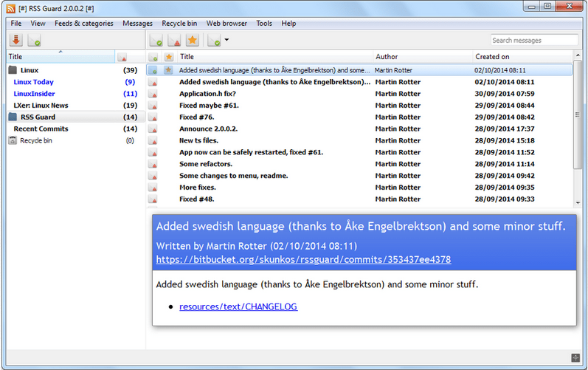
Task: Select the Linux category row
Action: 75,70
